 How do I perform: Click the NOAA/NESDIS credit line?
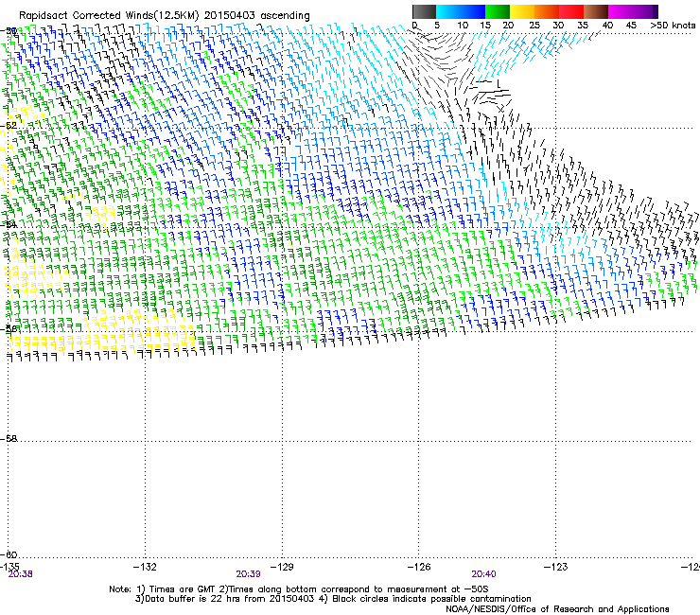coord(557,609)
